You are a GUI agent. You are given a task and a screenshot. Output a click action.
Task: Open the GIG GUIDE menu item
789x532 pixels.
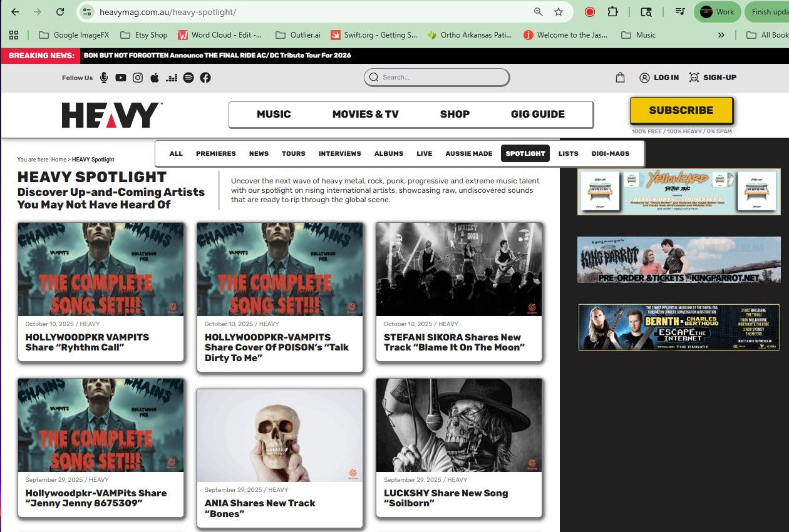click(x=537, y=114)
